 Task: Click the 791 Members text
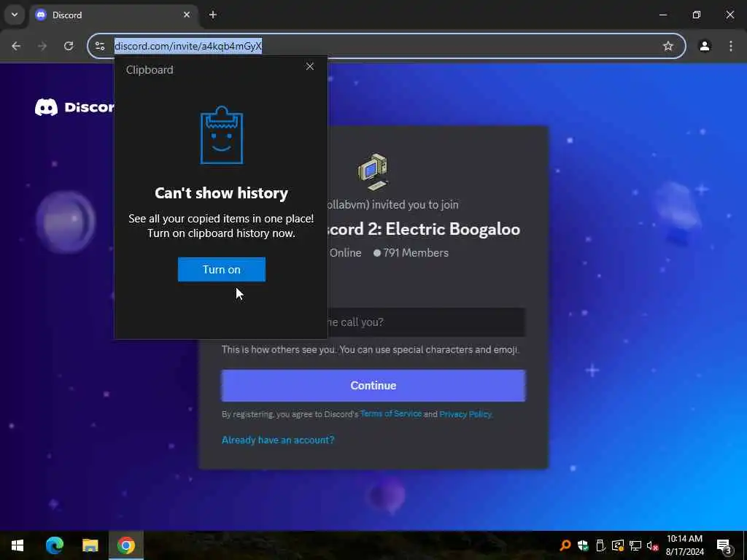point(415,253)
